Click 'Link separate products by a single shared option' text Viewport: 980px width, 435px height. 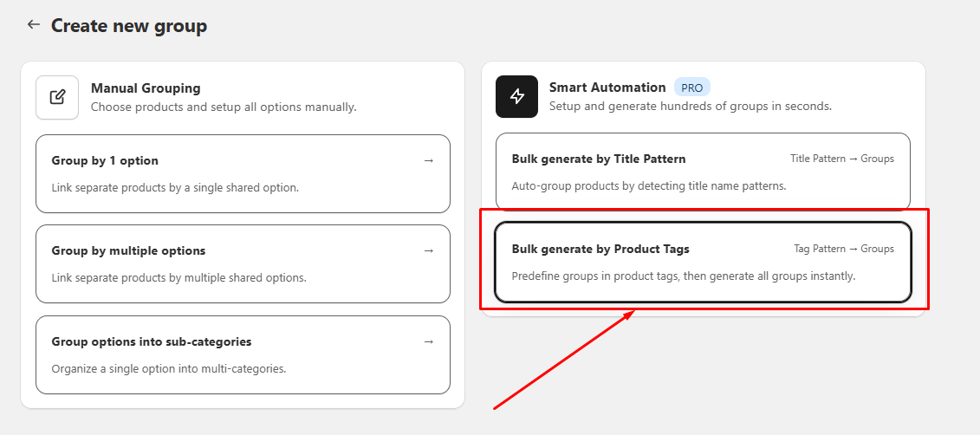(175, 187)
